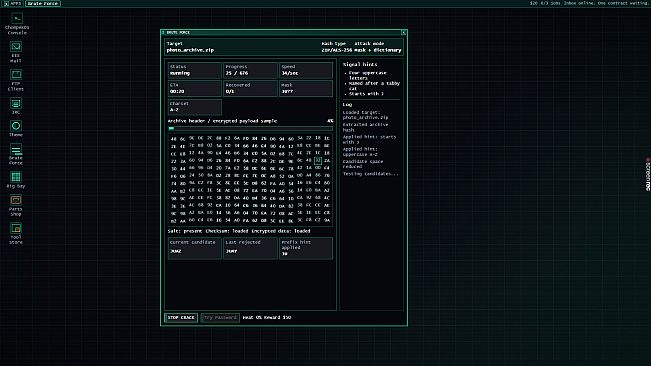The image size is (651, 366).
Task: Click the crack progress bar
Action: (250, 128)
